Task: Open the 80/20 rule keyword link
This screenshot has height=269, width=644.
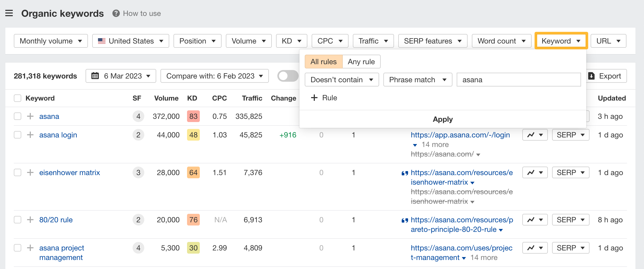Action: click(x=56, y=220)
